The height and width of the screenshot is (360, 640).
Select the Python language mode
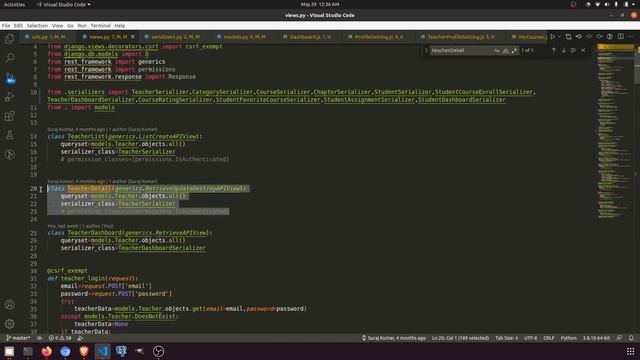[x=568, y=338]
